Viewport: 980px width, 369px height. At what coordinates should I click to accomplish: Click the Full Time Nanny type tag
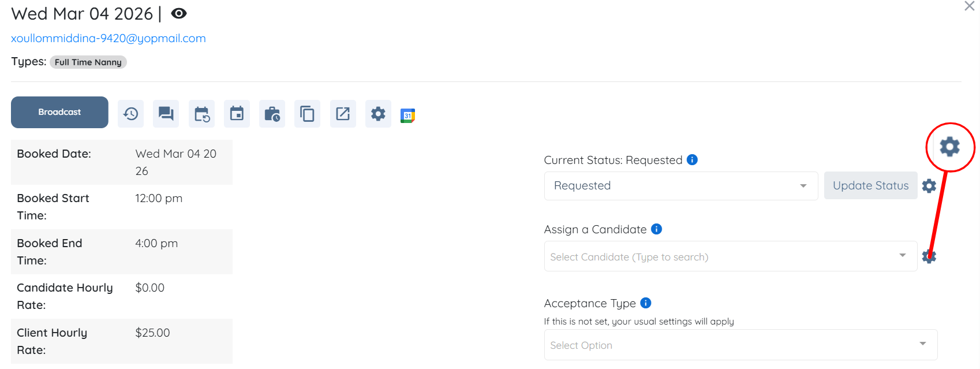[88, 62]
